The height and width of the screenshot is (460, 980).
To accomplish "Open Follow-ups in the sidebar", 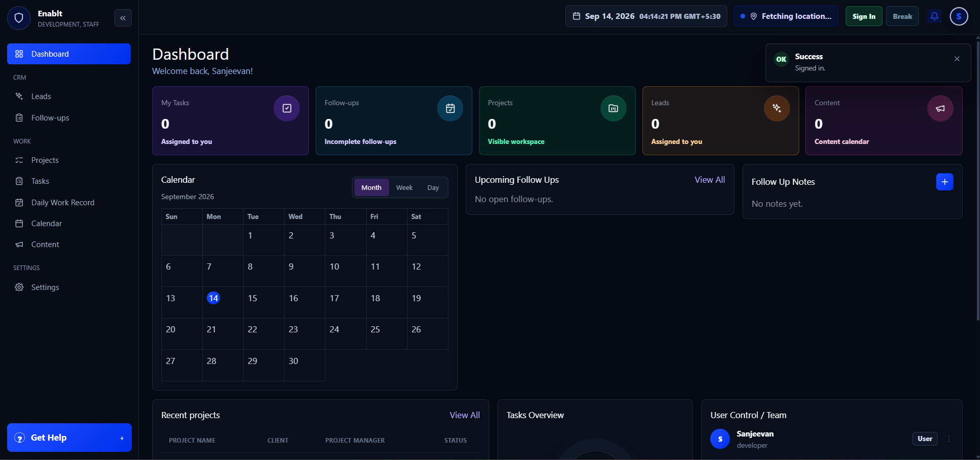I will (69, 118).
